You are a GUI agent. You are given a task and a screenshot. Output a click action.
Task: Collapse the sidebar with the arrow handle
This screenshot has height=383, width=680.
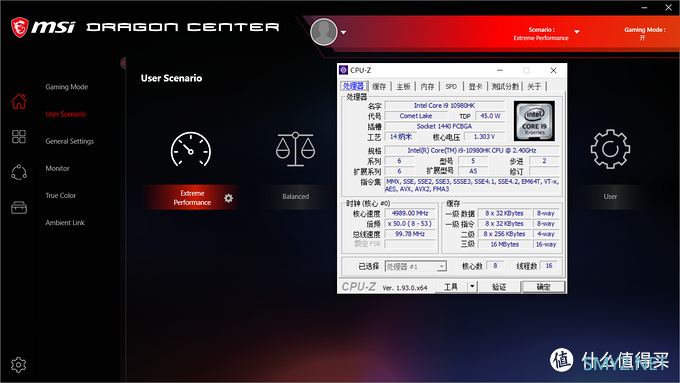(x=123, y=63)
